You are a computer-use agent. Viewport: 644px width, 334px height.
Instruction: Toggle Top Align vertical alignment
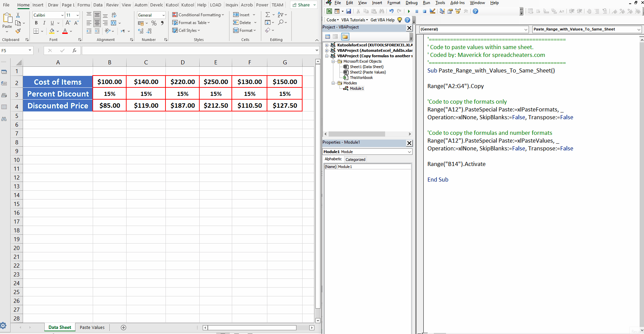pyautogui.click(x=89, y=15)
